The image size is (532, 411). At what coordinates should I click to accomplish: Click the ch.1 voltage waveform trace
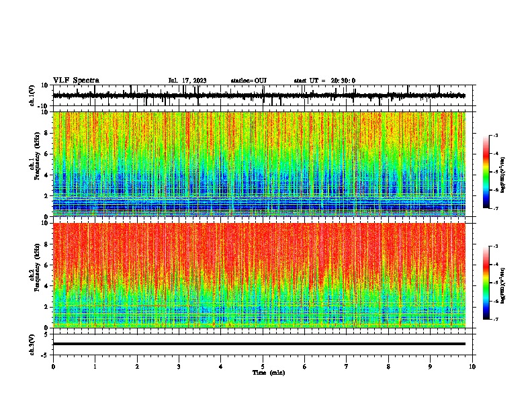[x=259, y=95]
